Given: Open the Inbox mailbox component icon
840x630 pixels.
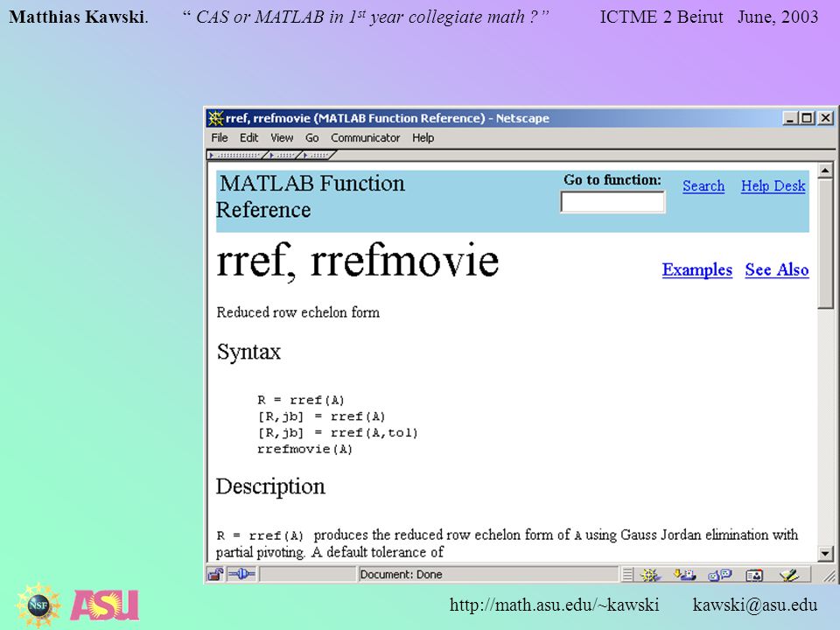Looking at the screenshot, I should 684,575.
